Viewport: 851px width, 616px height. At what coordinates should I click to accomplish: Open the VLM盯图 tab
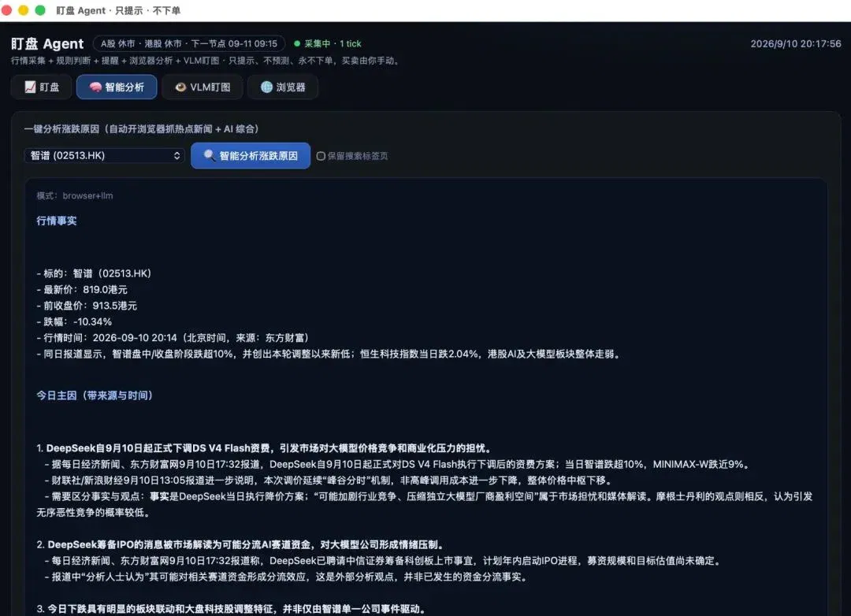tap(202, 87)
